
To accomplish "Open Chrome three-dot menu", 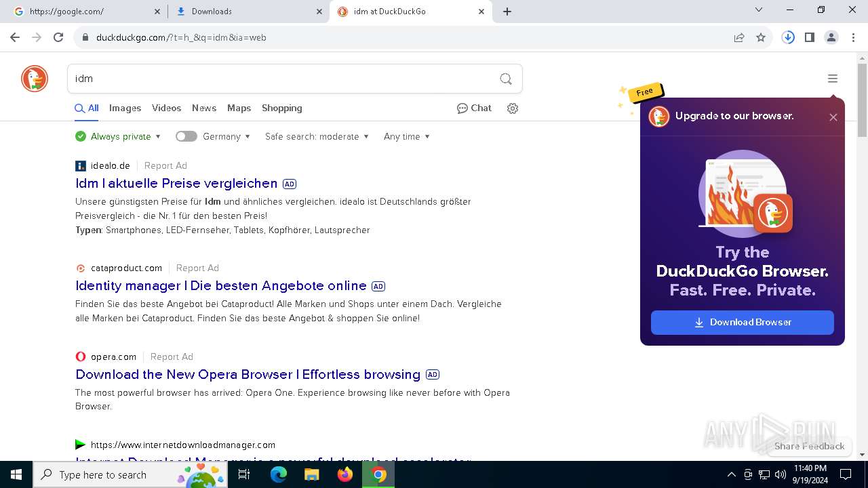I will [853, 37].
